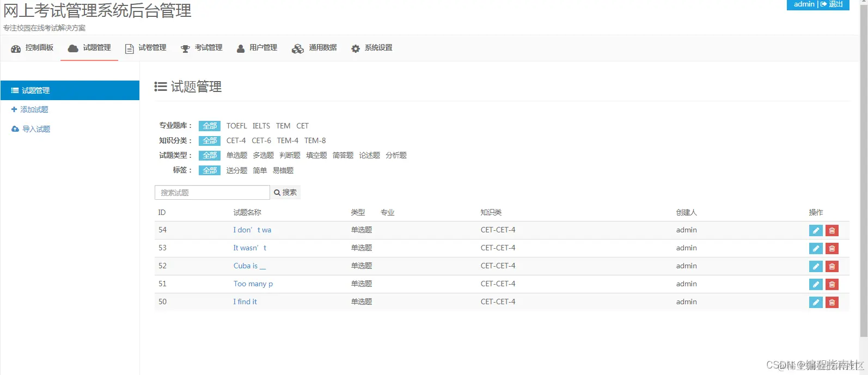Filter question type by 填空题
Screen dimensions: 868x375
pos(316,155)
